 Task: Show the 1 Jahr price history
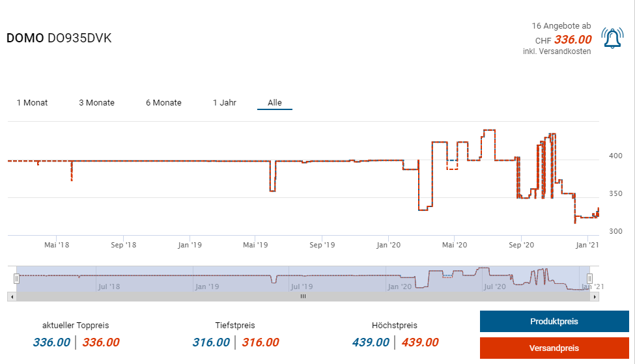(225, 103)
